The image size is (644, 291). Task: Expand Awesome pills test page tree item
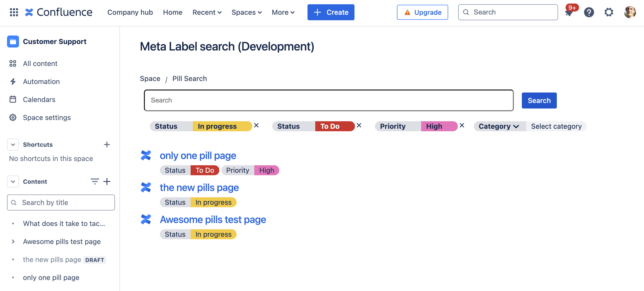(x=13, y=241)
